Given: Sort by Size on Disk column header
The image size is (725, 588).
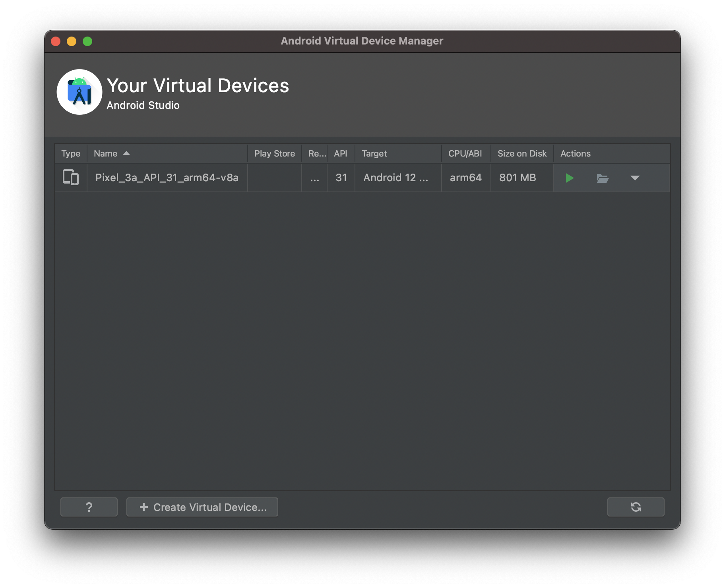Looking at the screenshot, I should pos(522,154).
